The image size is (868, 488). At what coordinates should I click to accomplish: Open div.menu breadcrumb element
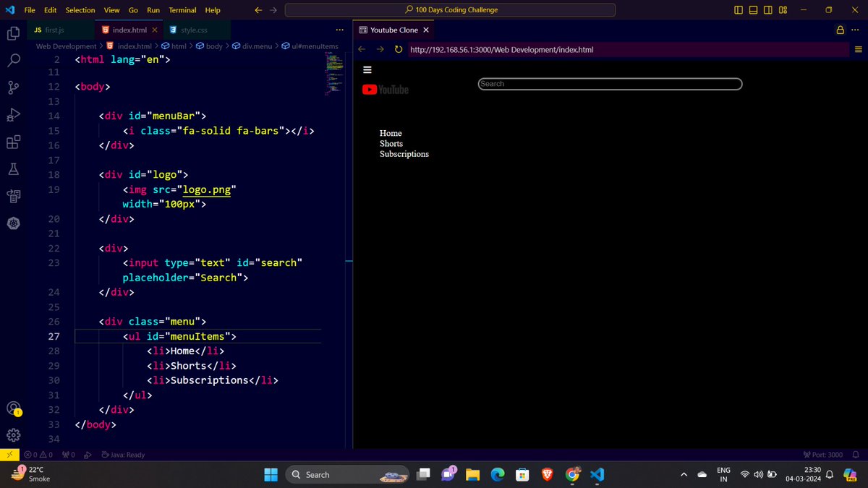click(x=251, y=46)
